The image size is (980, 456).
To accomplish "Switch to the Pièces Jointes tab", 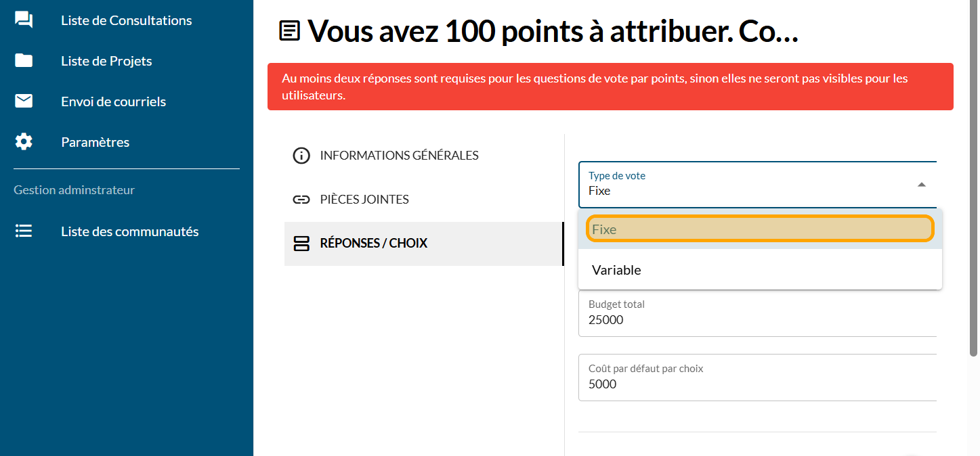I will pyautogui.click(x=364, y=200).
